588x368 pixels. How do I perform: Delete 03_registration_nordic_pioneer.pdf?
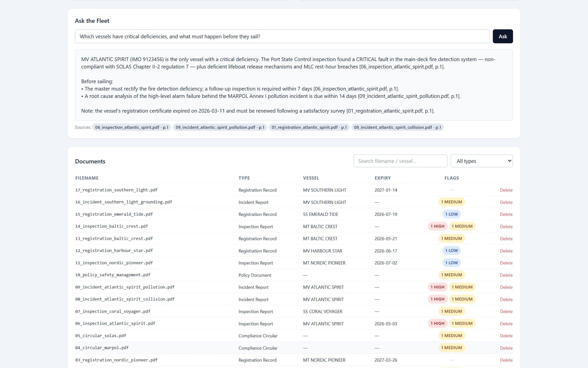(x=506, y=360)
